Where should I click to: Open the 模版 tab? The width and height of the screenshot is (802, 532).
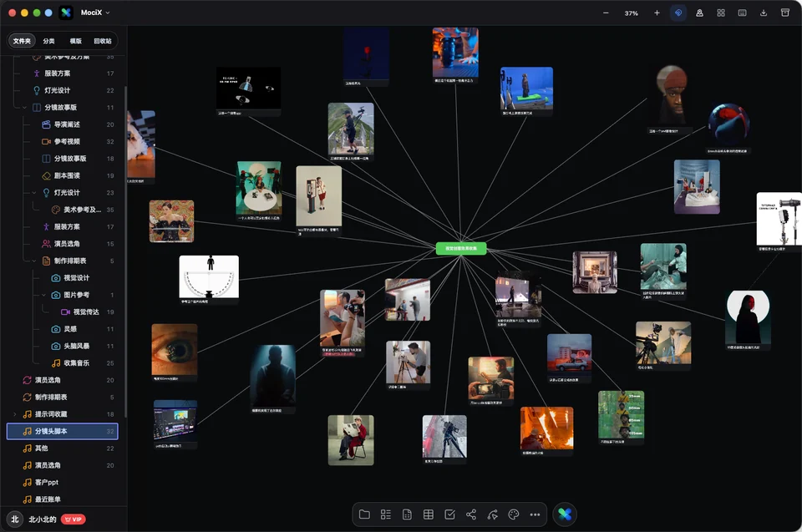tap(76, 41)
